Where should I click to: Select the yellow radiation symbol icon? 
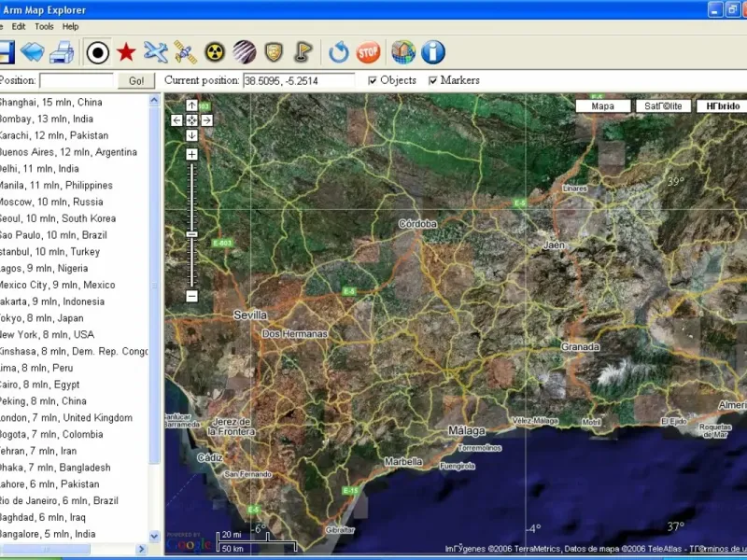(x=216, y=52)
